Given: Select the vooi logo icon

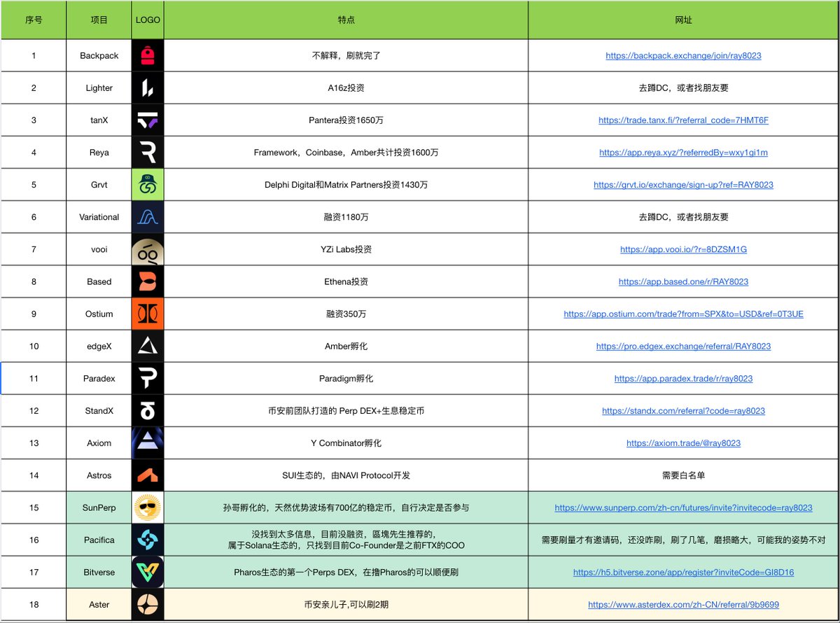Looking at the screenshot, I should 148,250.
